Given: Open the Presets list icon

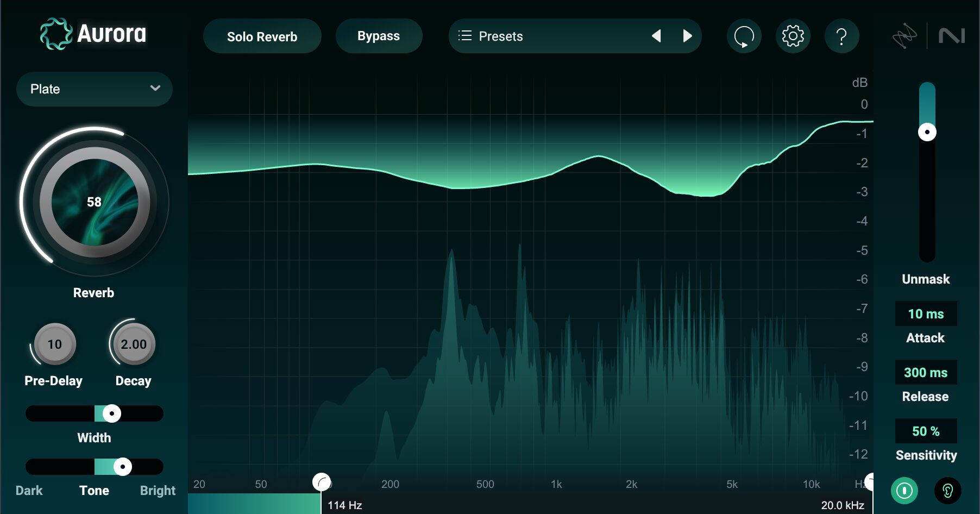Looking at the screenshot, I should pos(464,36).
